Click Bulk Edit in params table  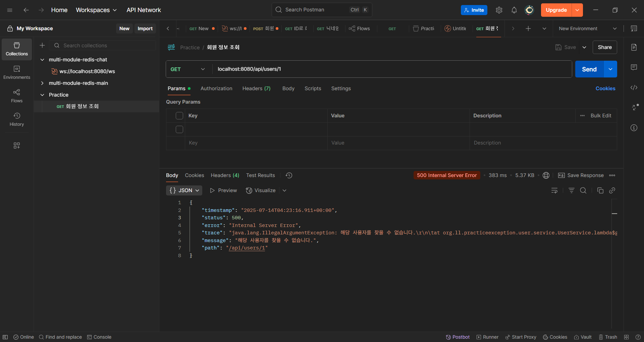601,116
